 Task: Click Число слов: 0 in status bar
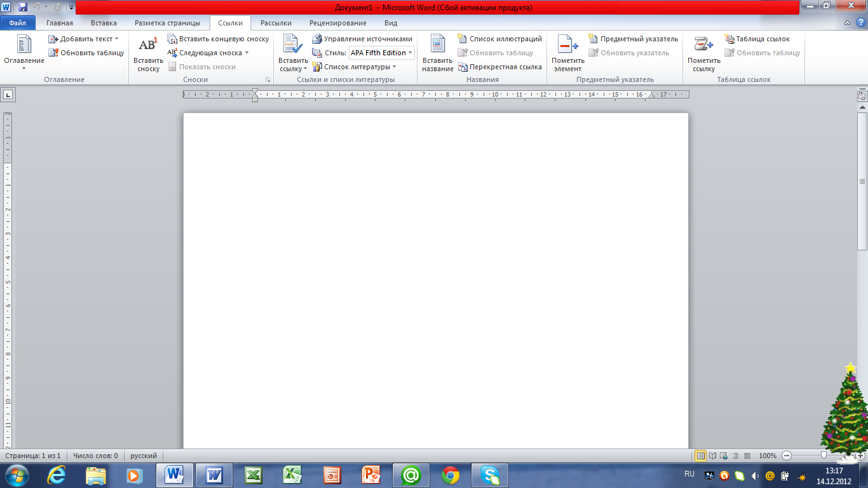[95, 456]
